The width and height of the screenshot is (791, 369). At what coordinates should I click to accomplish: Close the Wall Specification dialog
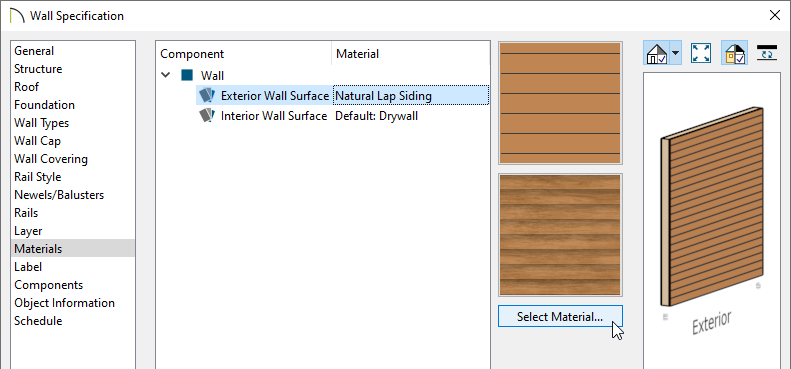coord(774,15)
